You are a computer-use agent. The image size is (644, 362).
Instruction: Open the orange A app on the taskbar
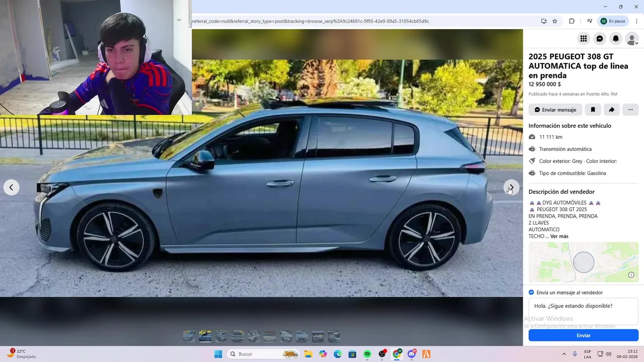tap(426, 354)
